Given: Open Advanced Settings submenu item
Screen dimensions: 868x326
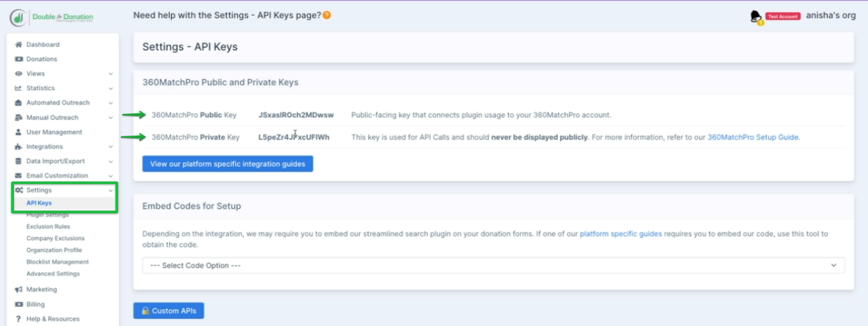Looking at the screenshot, I should 53,274.
